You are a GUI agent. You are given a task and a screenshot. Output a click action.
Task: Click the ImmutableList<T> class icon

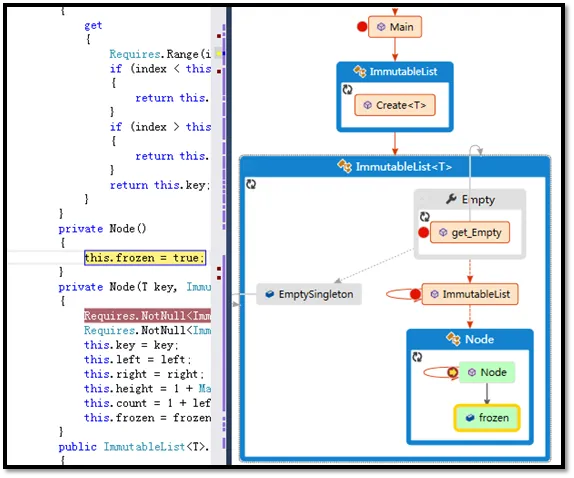[x=344, y=167]
